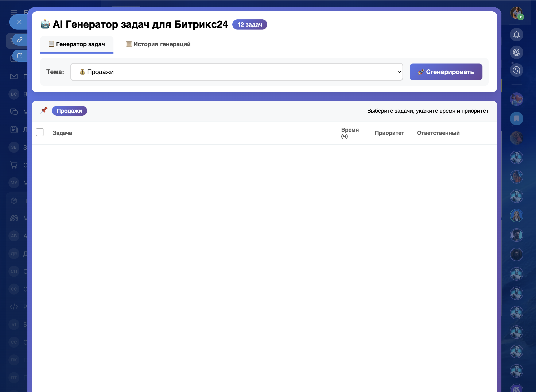This screenshot has width=536, height=392.
Task: Click the bookmark icon in right sidebar
Action: [x=516, y=118]
